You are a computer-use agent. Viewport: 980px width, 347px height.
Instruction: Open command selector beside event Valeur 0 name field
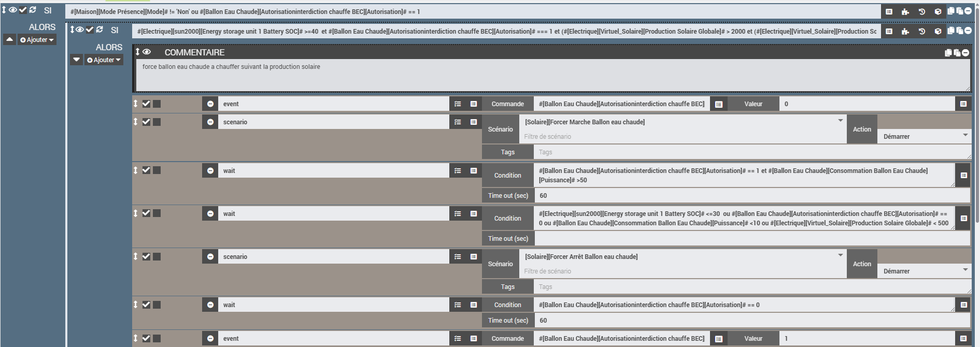click(x=474, y=104)
